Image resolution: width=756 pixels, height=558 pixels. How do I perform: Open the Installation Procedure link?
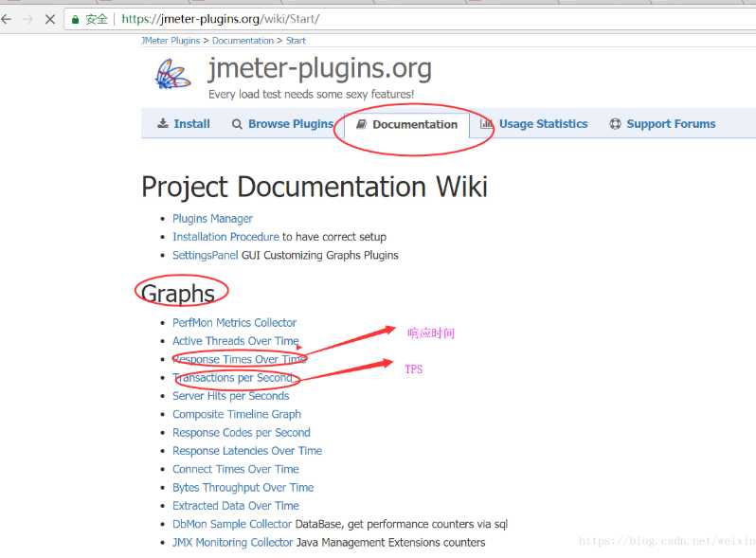coord(225,237)
